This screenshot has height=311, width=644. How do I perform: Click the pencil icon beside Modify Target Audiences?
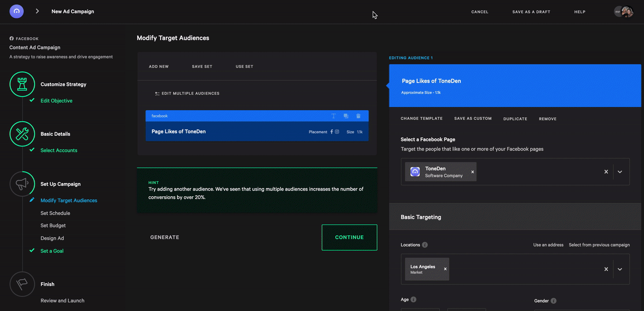point(32,200)
